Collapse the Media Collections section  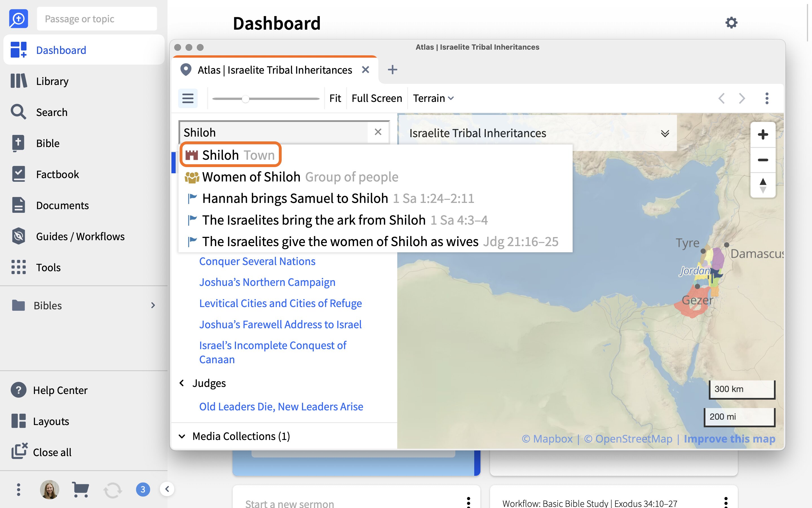point(182,436)
